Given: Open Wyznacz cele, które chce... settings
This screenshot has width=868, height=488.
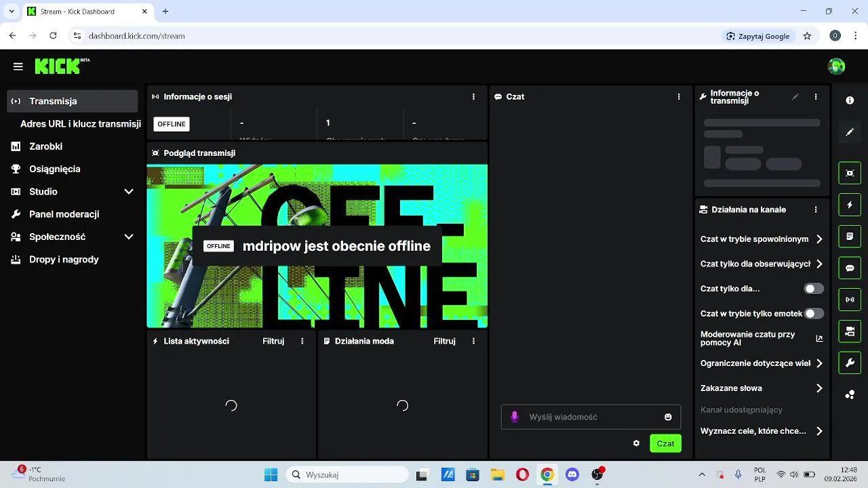Looking at the screenshot, I should click(x=762, y=431).
